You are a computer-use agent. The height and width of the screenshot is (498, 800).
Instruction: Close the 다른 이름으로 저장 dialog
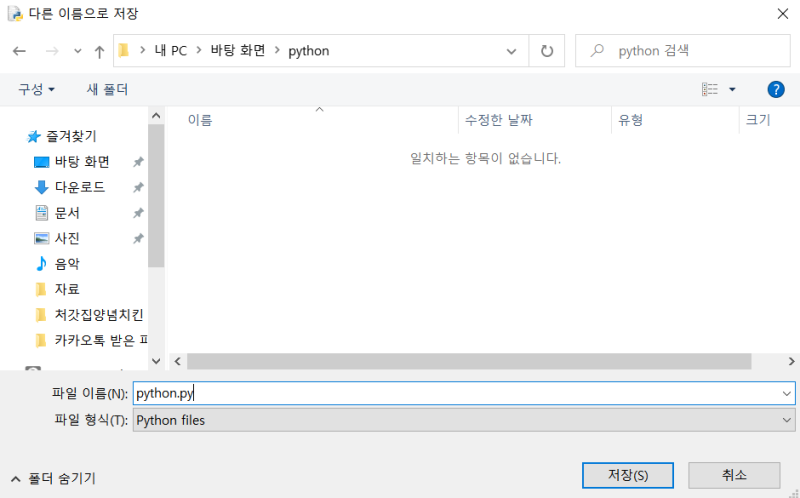tap(783, 14)
